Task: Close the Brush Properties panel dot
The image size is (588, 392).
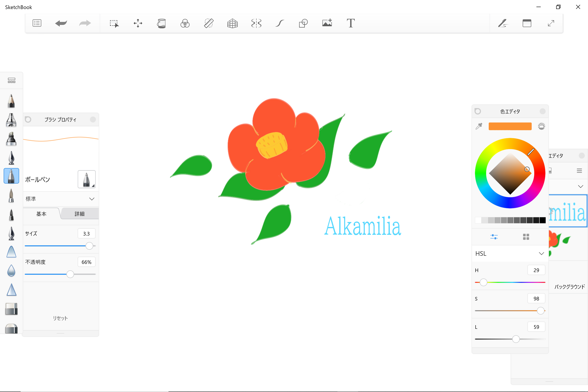Action: [x=93, y=119]
